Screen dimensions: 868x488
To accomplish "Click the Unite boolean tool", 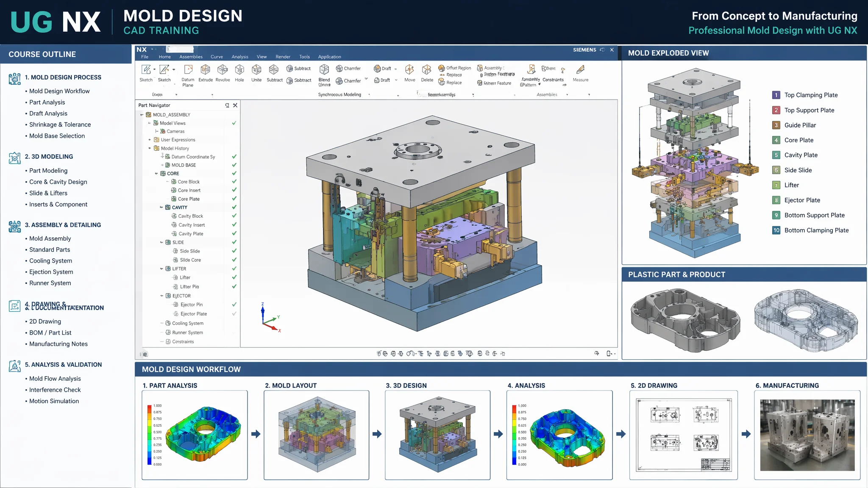I will (256, 73).
